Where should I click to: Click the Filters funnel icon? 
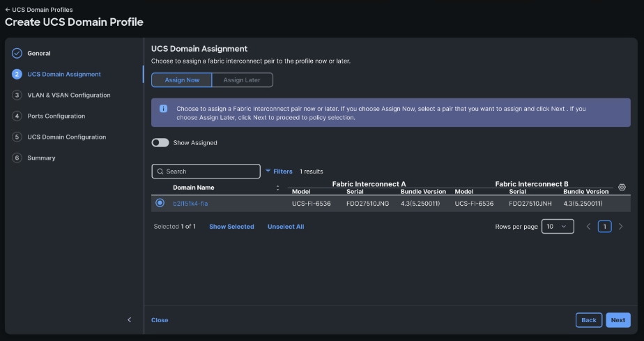click(x=268, y=171)
